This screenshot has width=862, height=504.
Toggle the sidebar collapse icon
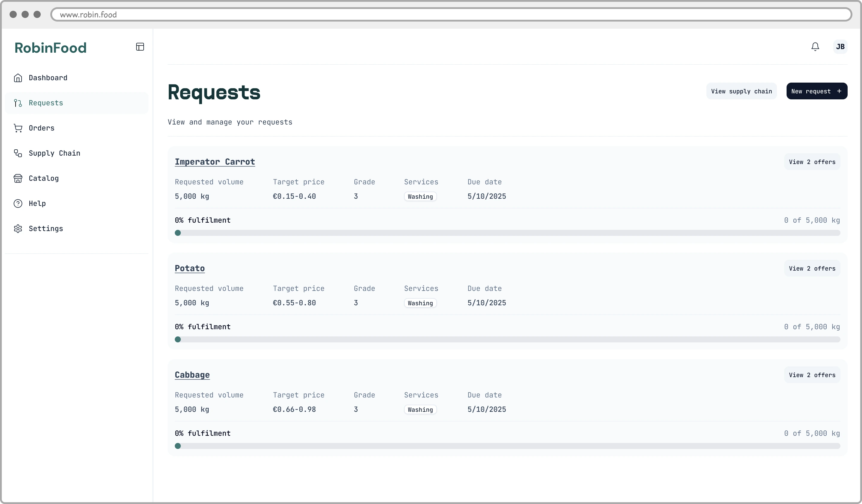(140, 47)
